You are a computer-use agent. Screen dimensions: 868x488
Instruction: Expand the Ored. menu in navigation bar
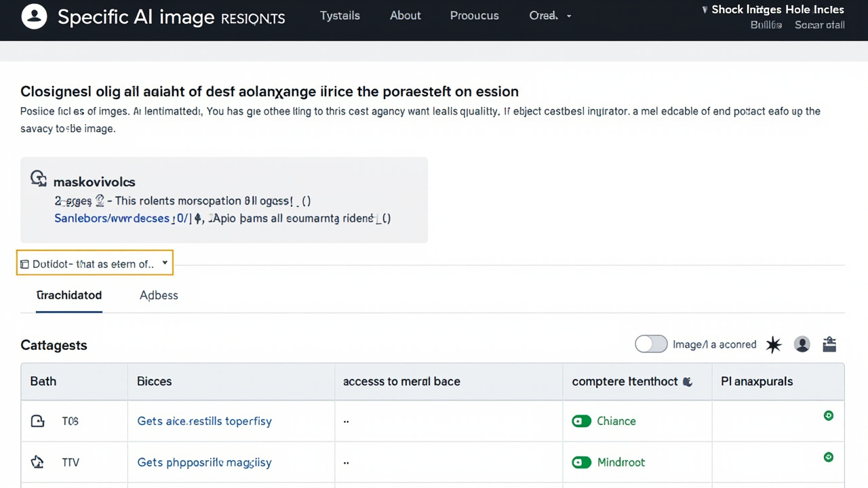550,16
